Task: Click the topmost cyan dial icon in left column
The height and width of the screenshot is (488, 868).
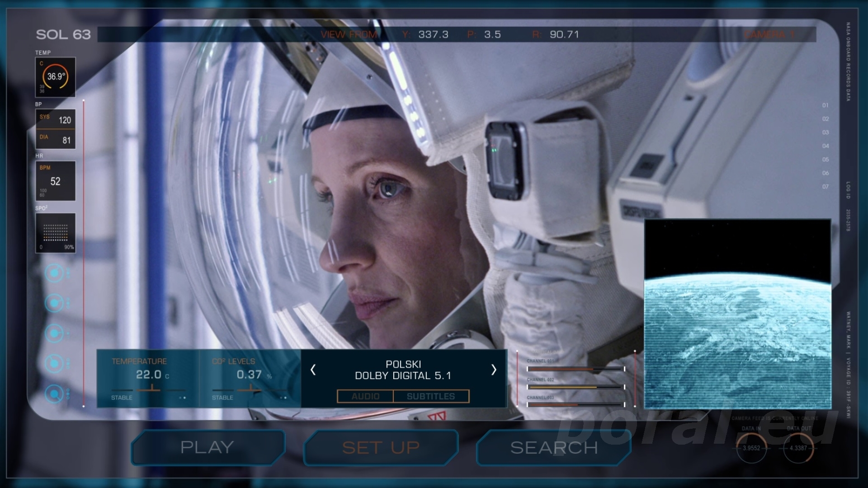Action: [x=55, y=273]
